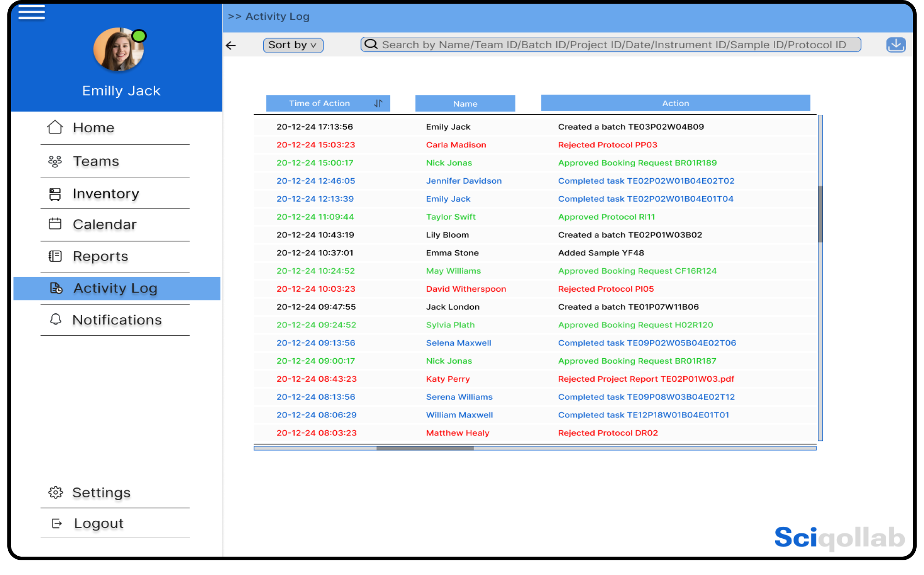
Task: Open the Sort by dropdown
Action: [x=292, y=45]
